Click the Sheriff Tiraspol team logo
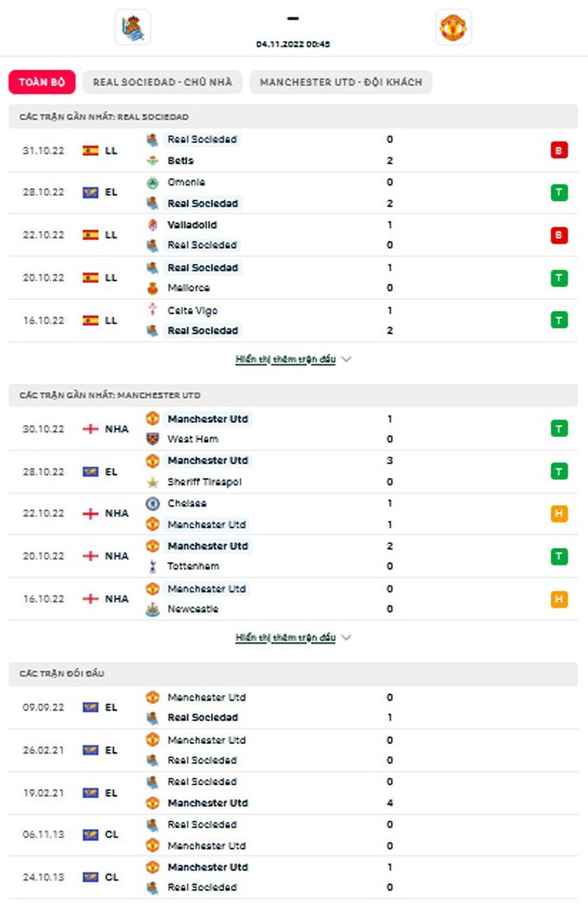588x915 pixels. point(152,482)
